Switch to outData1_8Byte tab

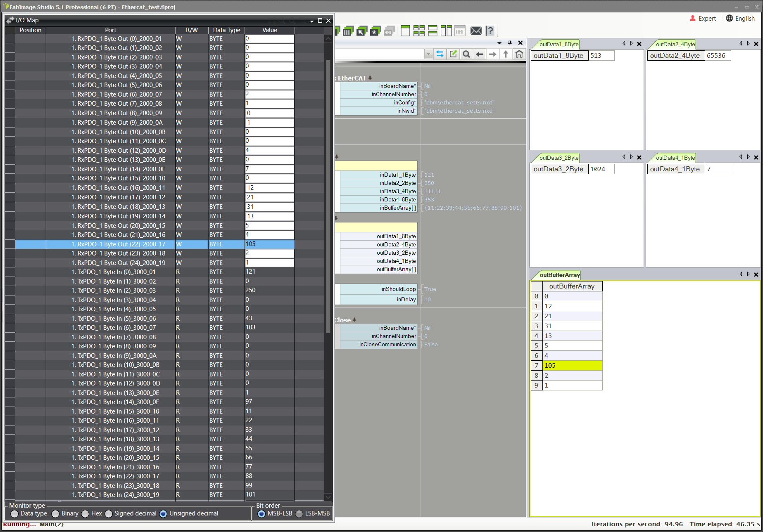pos(559,44)
